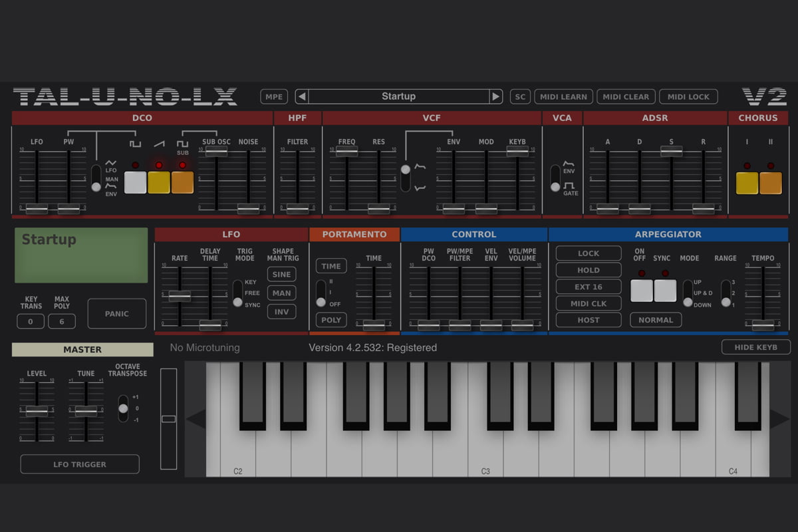Open the Startup preset selector
The width and height of the screenshot is (798, 532).
click(x=398, y=96)
